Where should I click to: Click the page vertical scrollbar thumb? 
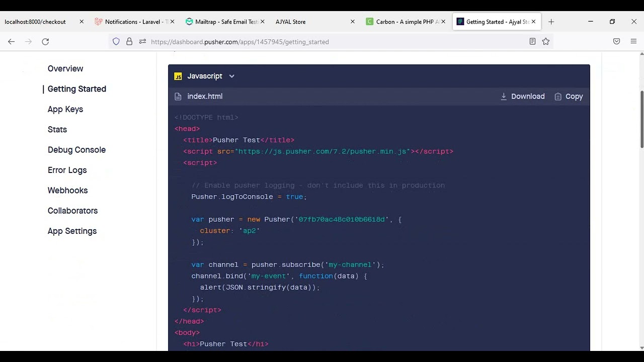(641, 120)
